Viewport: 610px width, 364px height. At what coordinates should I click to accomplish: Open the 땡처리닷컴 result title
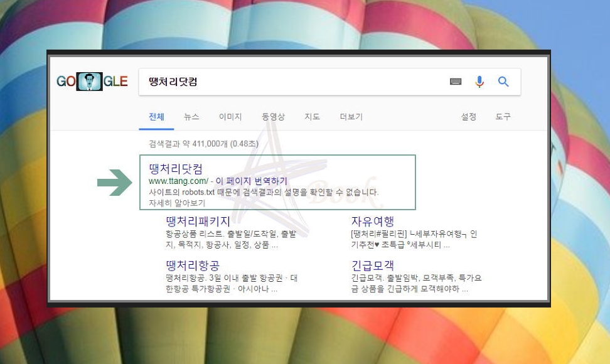(176, 169)
